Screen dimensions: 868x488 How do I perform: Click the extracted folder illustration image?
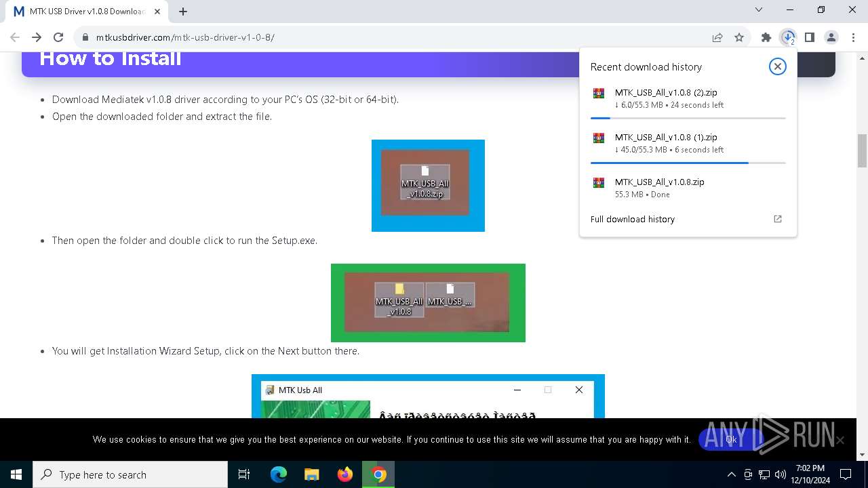tap(428, 303)
